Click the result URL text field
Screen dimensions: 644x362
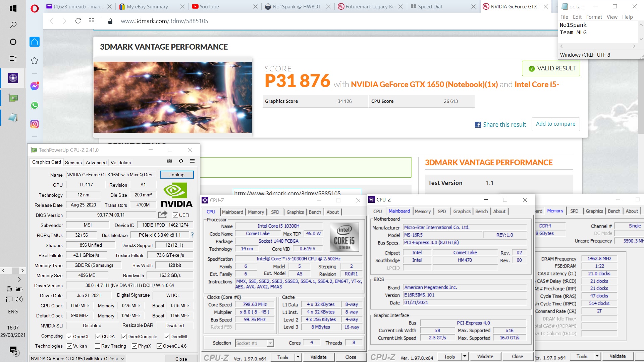click(297, 192)
